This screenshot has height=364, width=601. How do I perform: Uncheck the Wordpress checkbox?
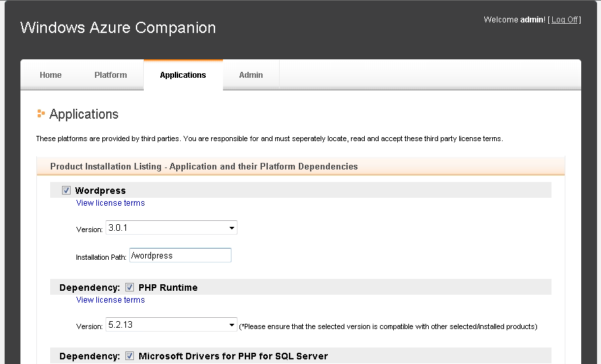pos(67,191)
